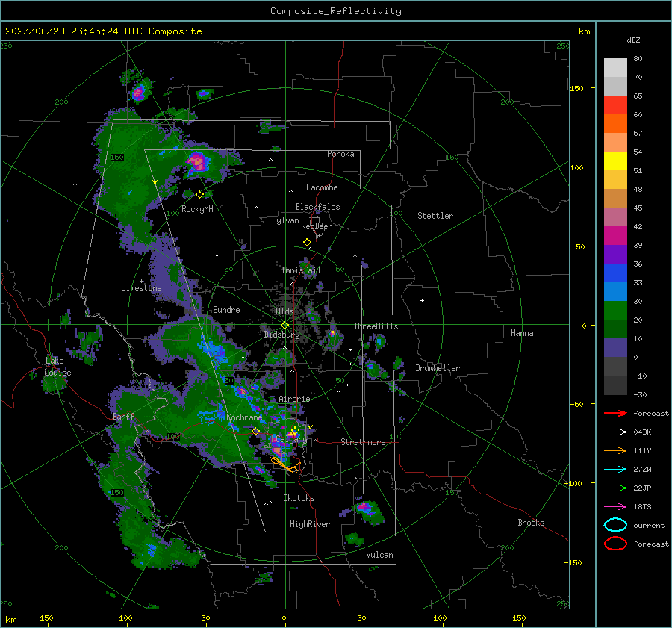
Task: Select the HighRiver label
Action: pyautogui.click(x=310, y=524)
